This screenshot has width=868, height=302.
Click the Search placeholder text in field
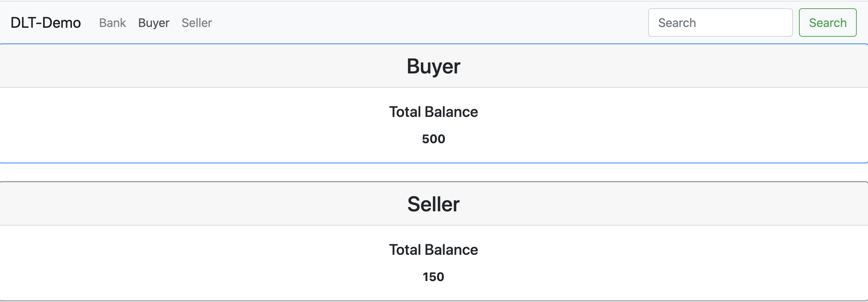677,23
